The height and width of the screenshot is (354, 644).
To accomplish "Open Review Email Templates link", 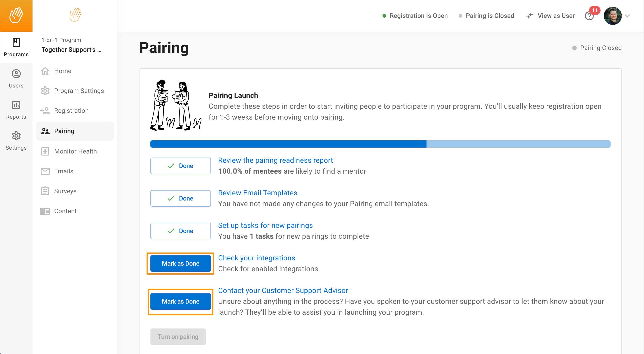I will pos(257,193).
